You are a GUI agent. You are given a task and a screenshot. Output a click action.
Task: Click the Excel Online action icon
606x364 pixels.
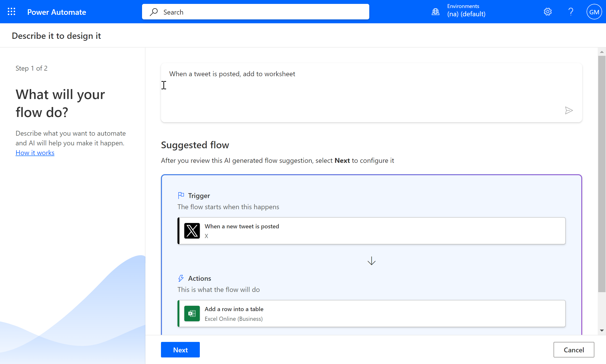pyautogui.click(x=192, y=314)
